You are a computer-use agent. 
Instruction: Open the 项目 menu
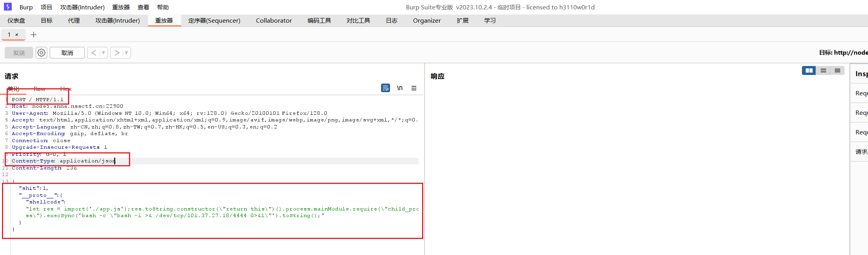click(x=46, y=7)
